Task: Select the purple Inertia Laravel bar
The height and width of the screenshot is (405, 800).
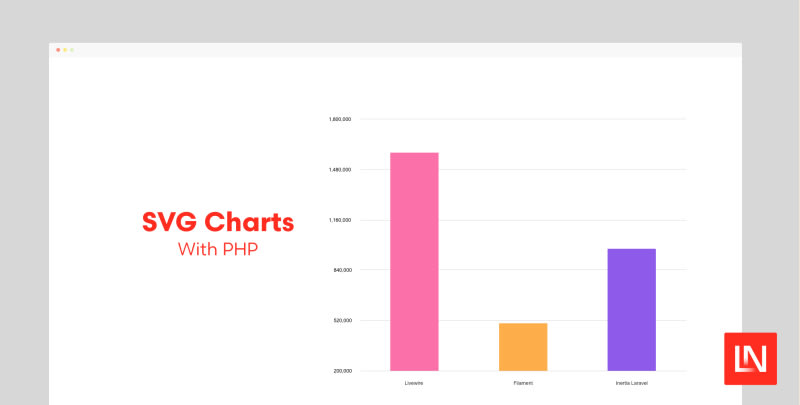Action: [x=632, y=309]
